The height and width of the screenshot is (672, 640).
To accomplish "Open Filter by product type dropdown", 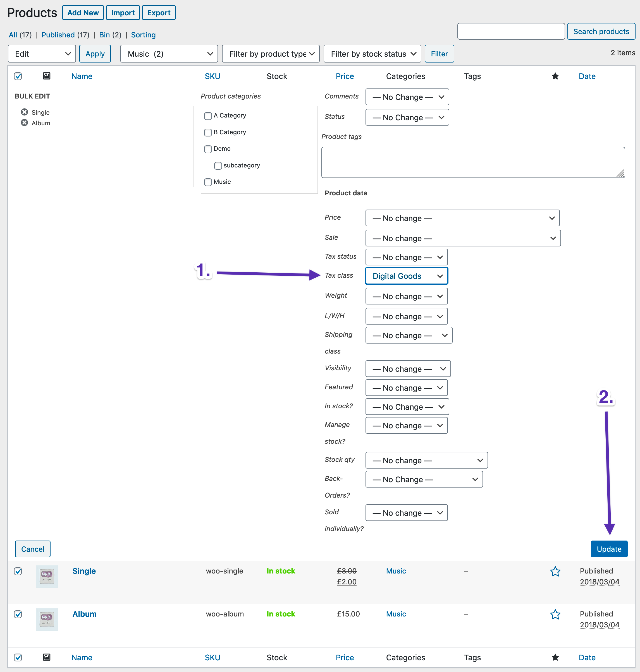I will [x=271, y=54].
